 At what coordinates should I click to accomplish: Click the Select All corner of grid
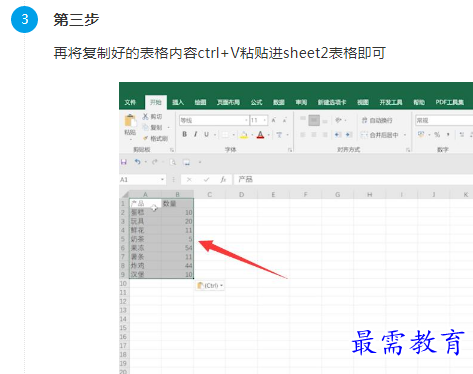tap(124, 194)
